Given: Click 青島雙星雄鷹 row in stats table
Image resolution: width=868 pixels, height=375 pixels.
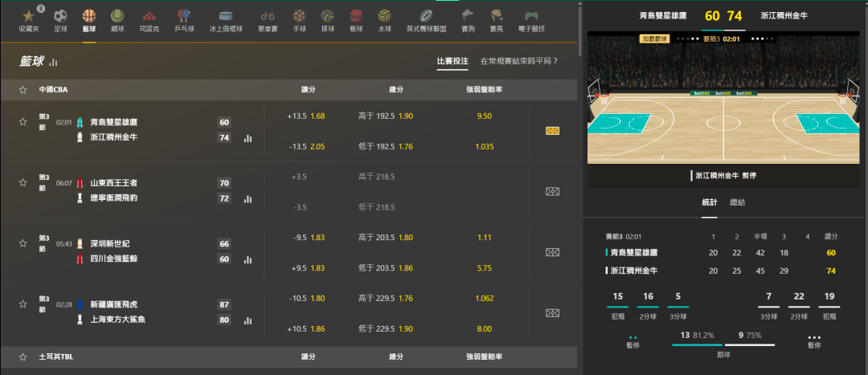Looking at the screenshot, I should [721, 253].
